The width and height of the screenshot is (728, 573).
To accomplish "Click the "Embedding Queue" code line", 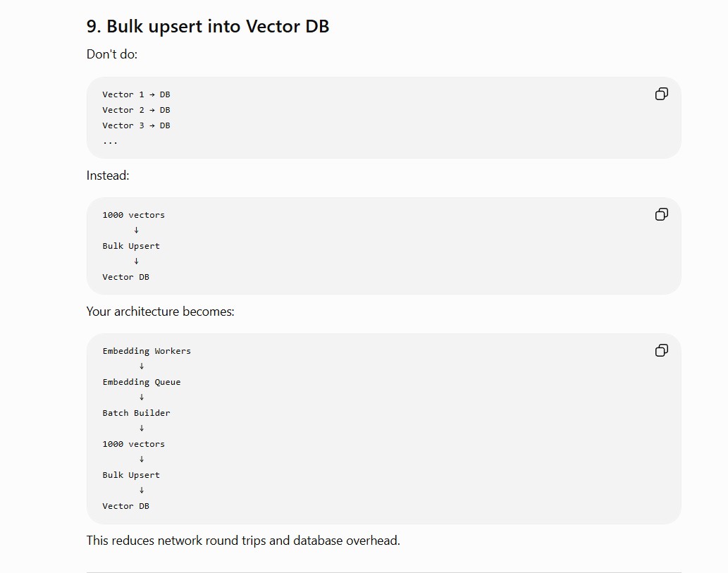I will [x=142, y=382].
